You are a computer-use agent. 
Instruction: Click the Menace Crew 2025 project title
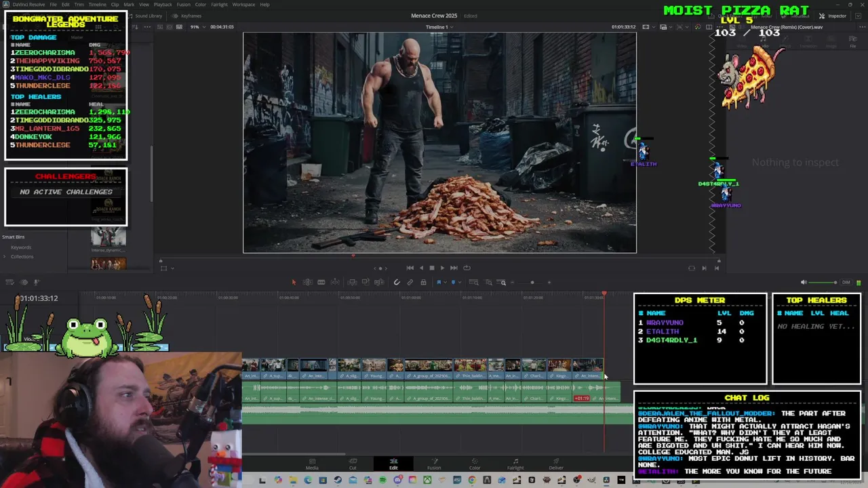[x=434, y=16]
